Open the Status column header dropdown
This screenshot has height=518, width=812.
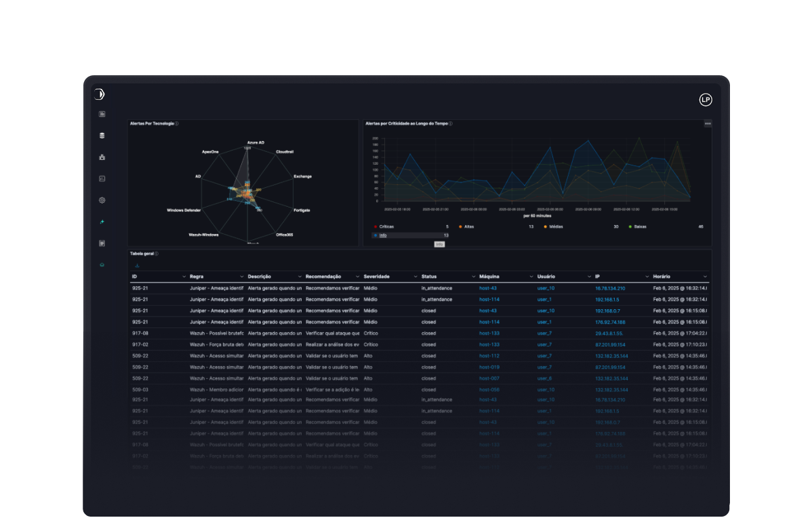(474, 277)
